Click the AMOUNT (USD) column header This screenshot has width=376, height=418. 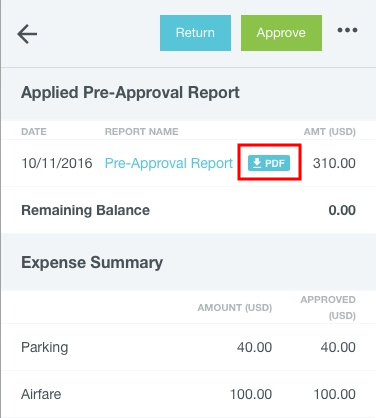[235, 307]
